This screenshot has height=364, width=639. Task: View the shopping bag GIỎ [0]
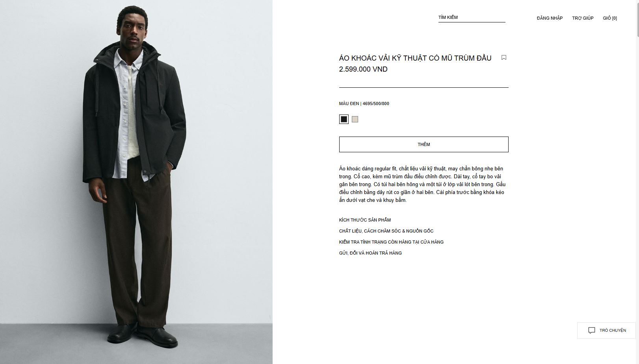(610, 18)
